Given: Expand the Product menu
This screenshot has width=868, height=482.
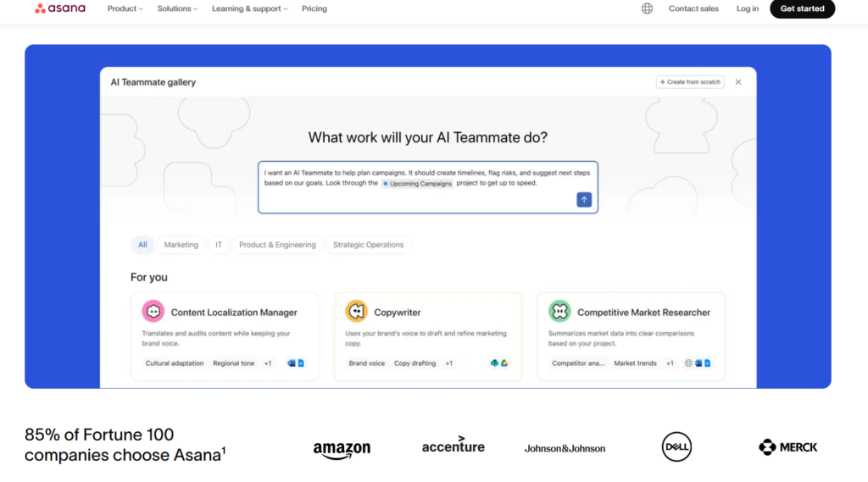Looking at the screenshot, I should tap(125, 8).
